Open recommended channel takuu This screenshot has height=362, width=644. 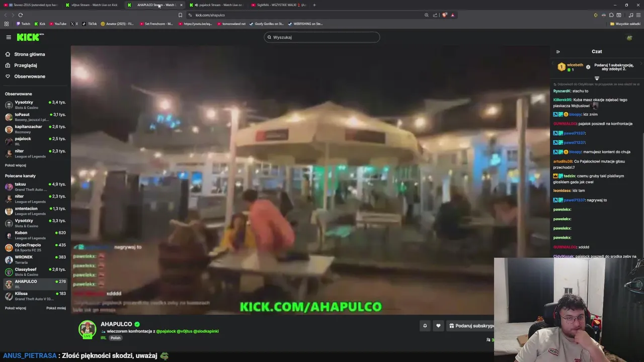[35, 187]
